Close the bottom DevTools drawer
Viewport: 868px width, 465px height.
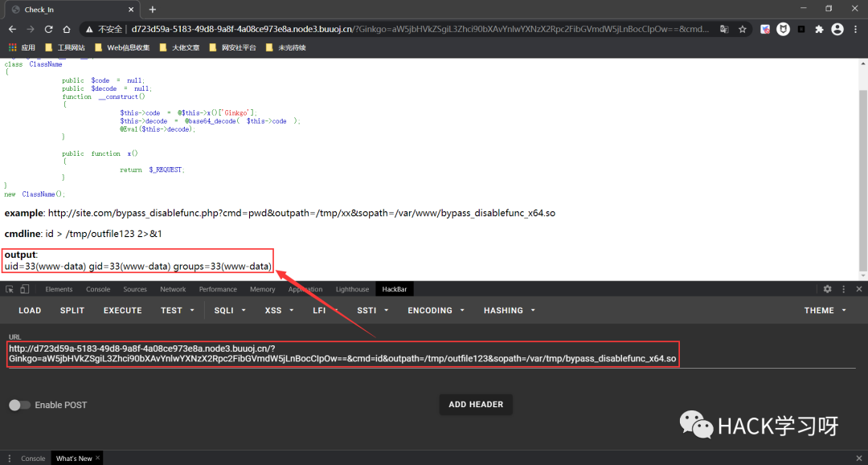(859, 459)
